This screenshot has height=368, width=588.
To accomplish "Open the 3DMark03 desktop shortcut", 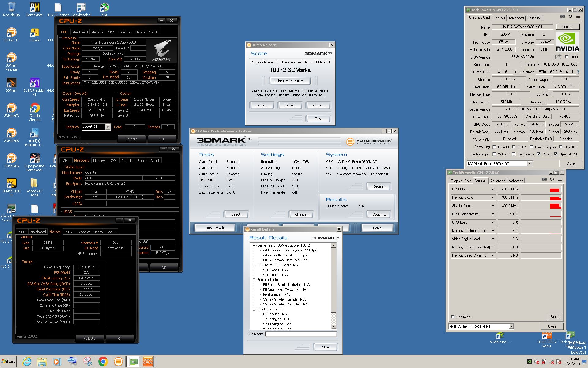I will coord(11,110).
